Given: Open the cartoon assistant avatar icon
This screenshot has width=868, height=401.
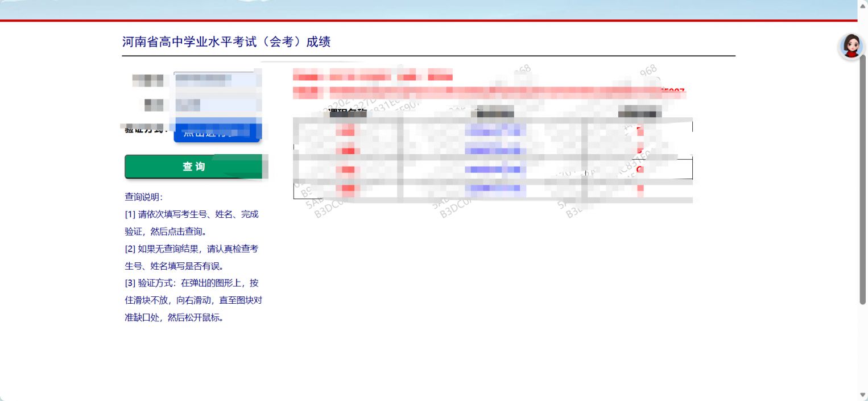Looking at the screenshot, I should tap(851, 46).
